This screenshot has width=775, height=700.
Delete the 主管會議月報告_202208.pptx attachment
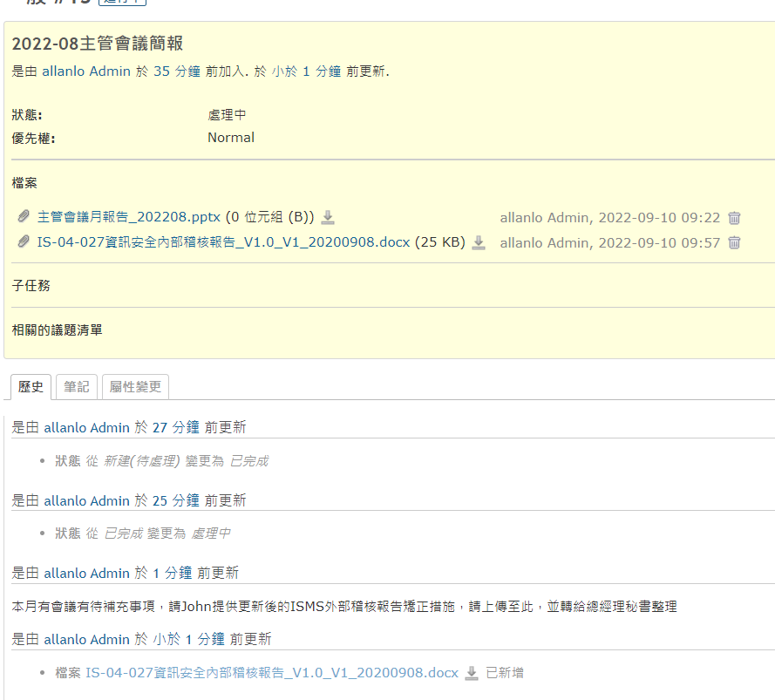(734, 218)
